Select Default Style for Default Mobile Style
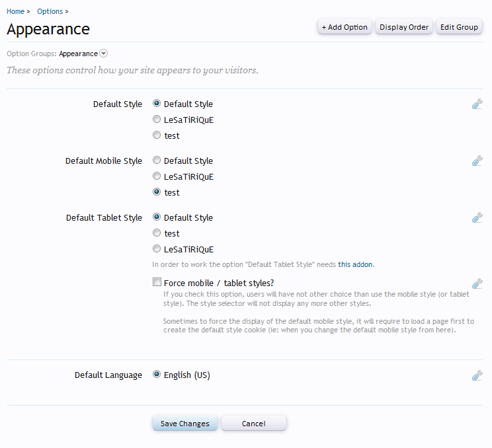The height and width of the screenshot is (448, 492). (x=157, y=161)
